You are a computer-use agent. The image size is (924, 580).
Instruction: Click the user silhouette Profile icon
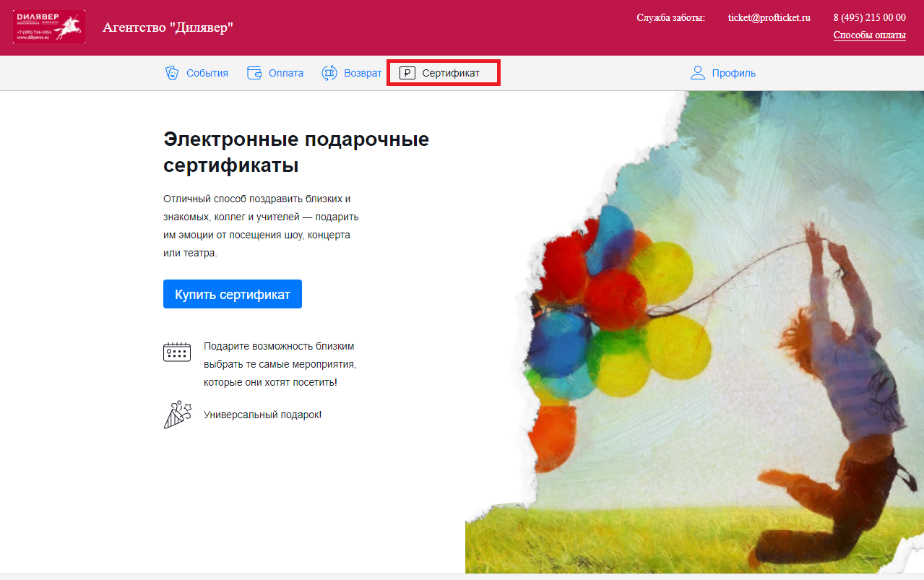[697, 73]
